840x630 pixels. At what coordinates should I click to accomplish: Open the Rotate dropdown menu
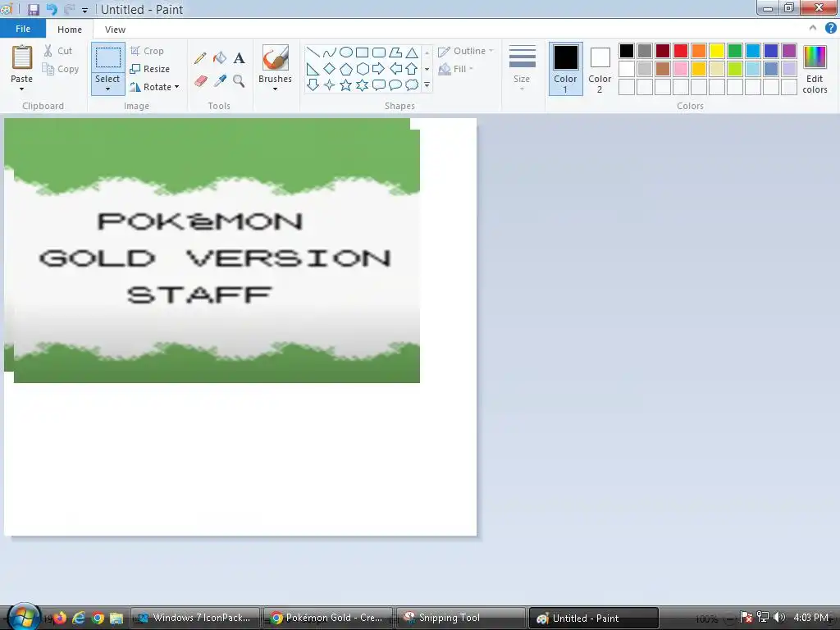pyautogui.click(x=154, y=87)
